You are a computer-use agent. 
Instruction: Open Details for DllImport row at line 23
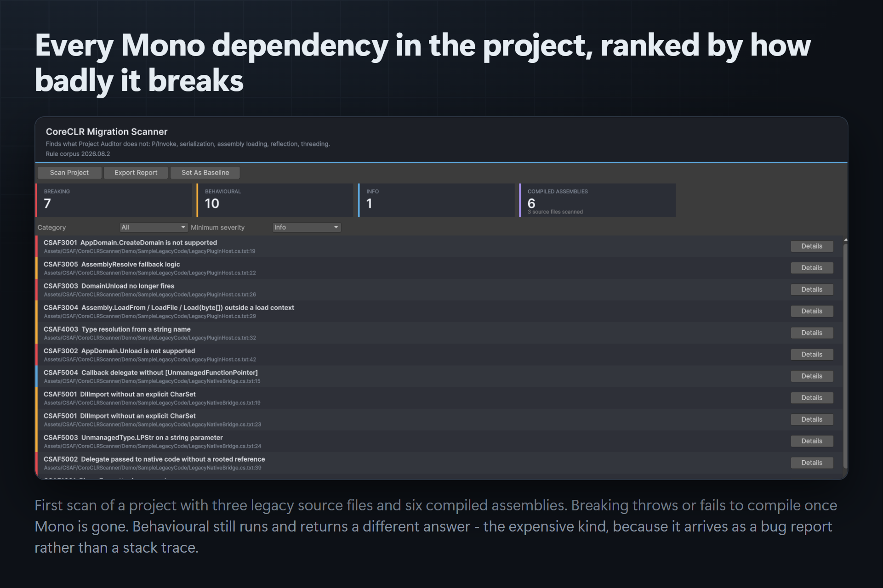(x=812, y=419)
